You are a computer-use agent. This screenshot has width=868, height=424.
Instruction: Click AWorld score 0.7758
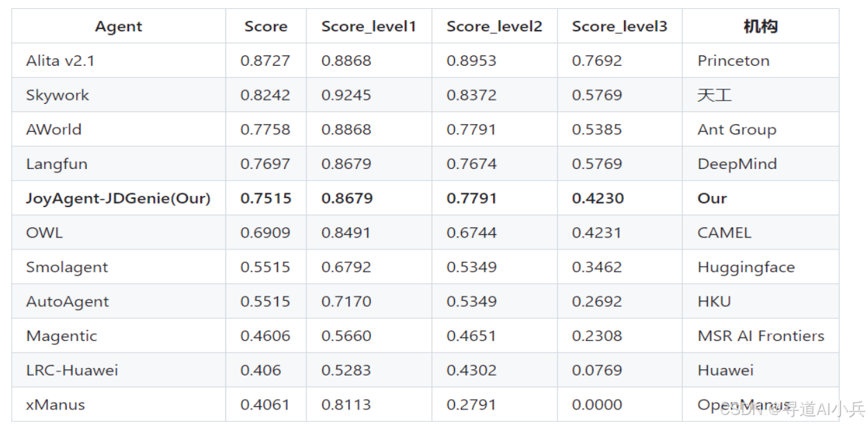[x=266, y=130]
